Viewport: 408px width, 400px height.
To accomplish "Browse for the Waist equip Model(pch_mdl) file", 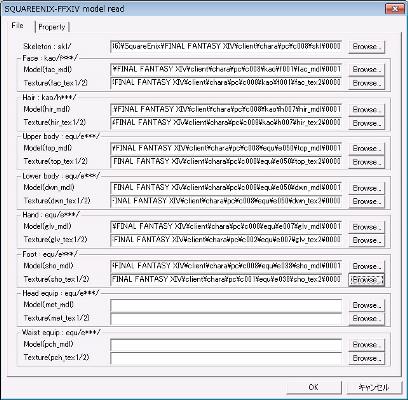I will [366, 344].
